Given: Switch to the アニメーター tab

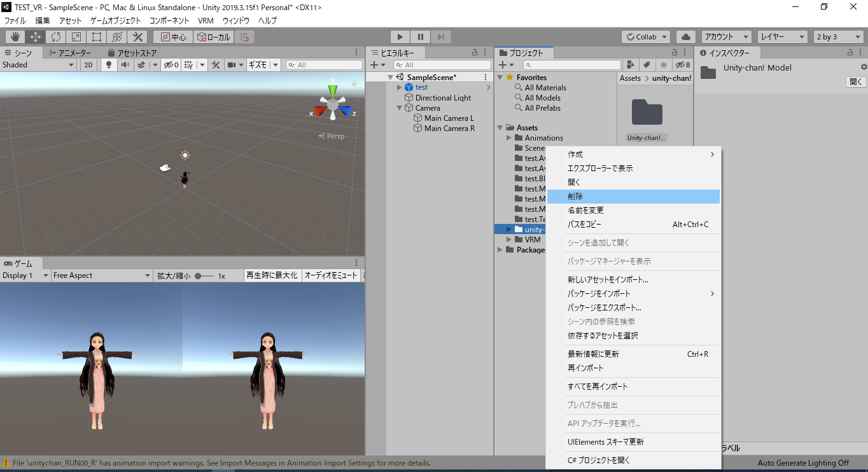Looking at the screenshot, I should 70,53.
